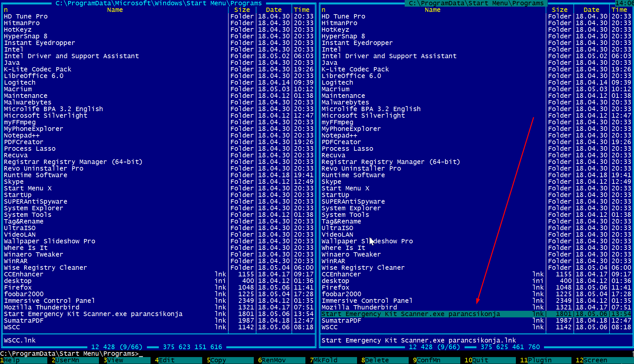
Task: Click the 10Quit function key
Action: coord(490,360)
